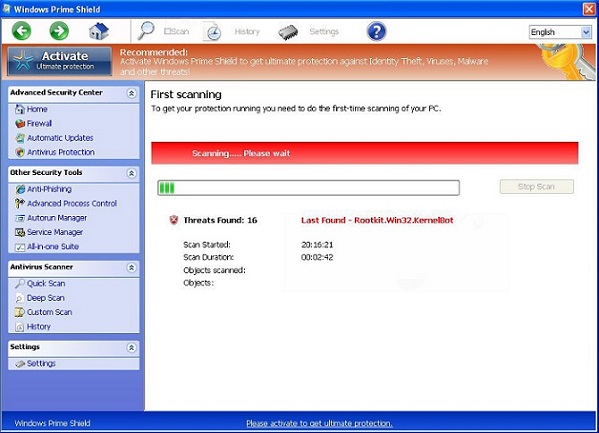Screen dimensions: 599x433
Task: Click the 'Threats Found: 16' text
Action: click(220, 220)
